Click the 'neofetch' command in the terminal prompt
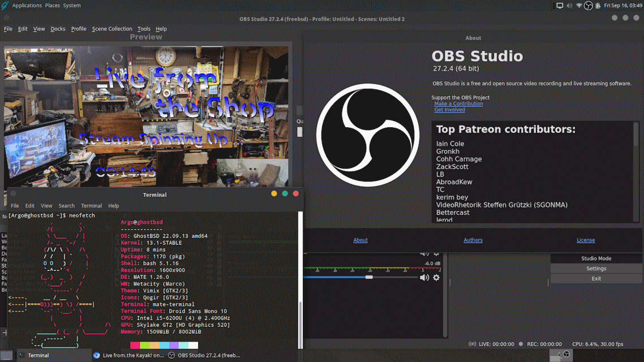 coord(82,216)
